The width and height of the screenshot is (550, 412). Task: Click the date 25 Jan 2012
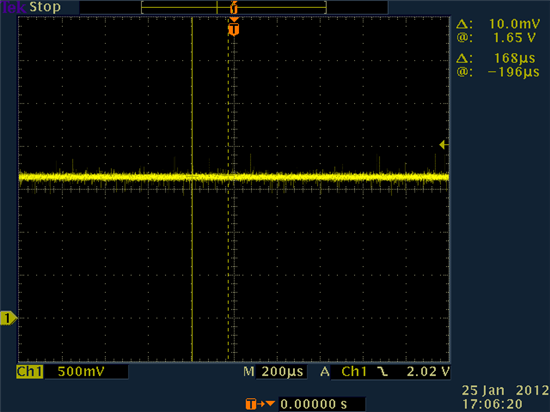[505, 390]
